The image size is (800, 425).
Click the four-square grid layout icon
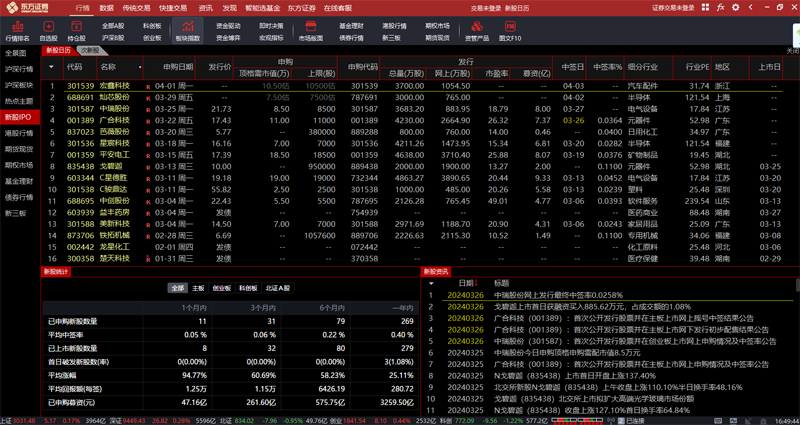(x=705, y=7)
